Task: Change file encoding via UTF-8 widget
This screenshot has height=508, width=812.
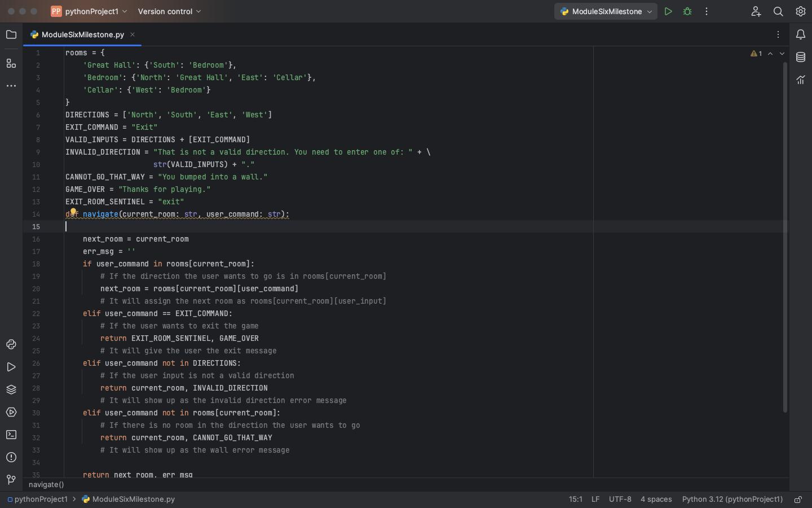Action: [620, 500]
